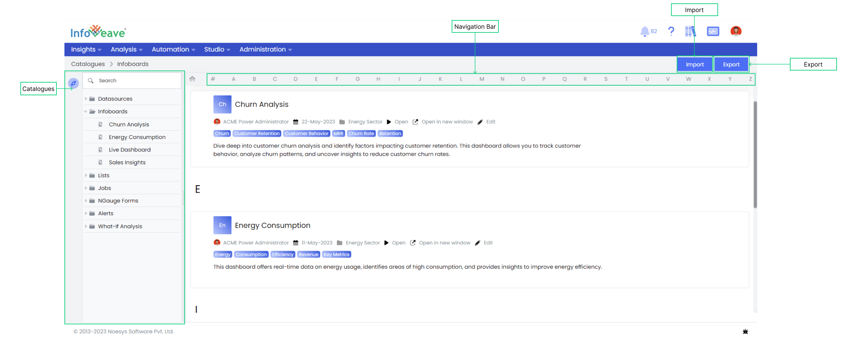
Task: Open the Analysis dropdown menu
Action: (x=126, y=49)
